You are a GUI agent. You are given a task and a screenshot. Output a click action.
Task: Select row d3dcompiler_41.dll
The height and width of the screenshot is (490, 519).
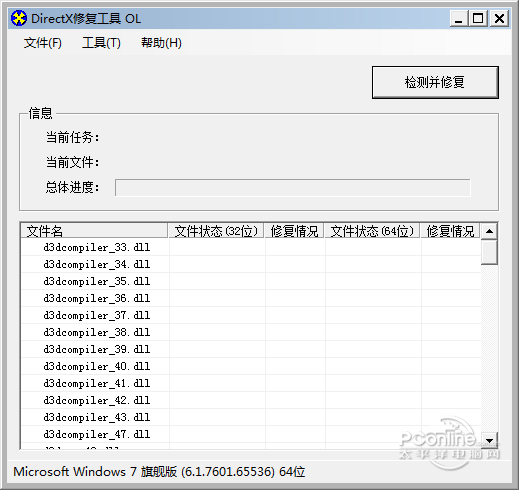(251, 383)
